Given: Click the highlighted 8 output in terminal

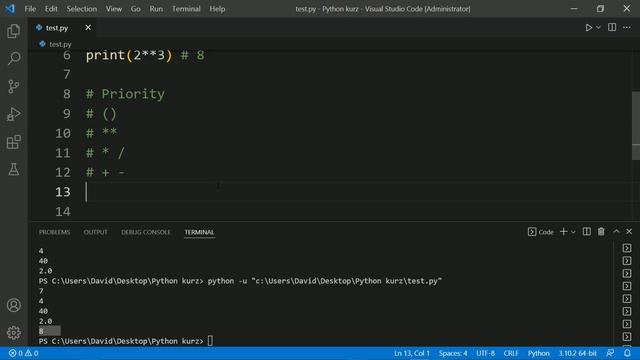Looking at the screenshot, I should (49, 331).
